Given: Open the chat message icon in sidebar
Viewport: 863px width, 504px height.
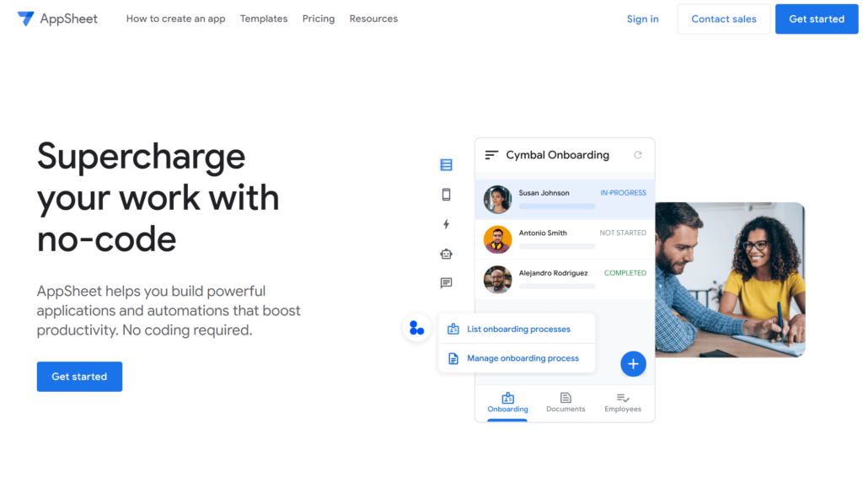Looking at the screenshot, I should pos(446,283).
